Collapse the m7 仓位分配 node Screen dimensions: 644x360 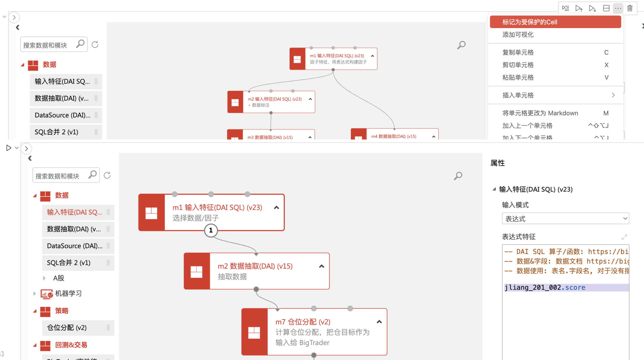pos(379,322)
